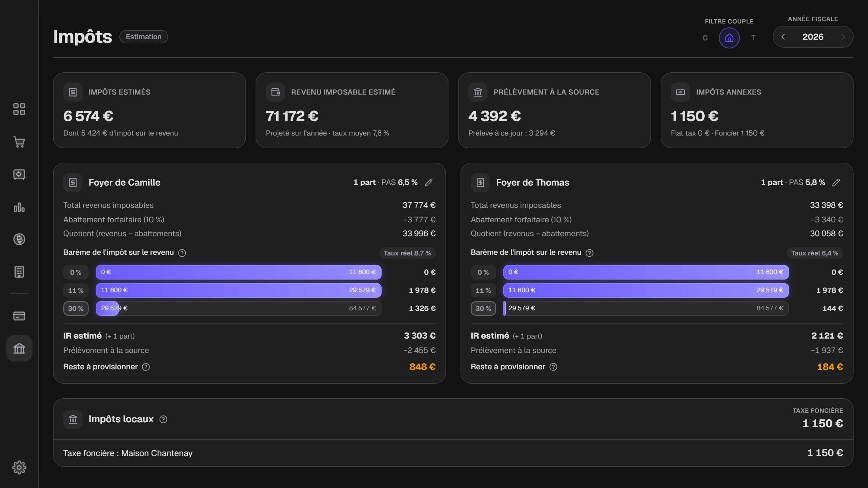Click Camille's Total revenus imposables 37 774 €
Screen dimensions: 868x488
click(x=419, y=205)
